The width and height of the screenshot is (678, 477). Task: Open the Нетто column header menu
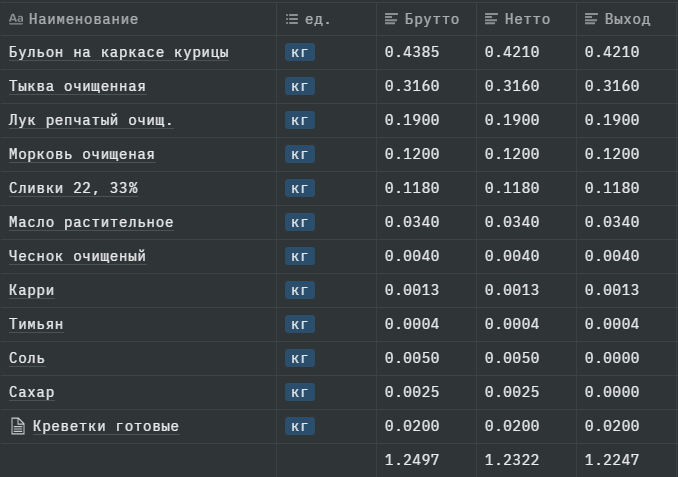click(x=526, y=19)
